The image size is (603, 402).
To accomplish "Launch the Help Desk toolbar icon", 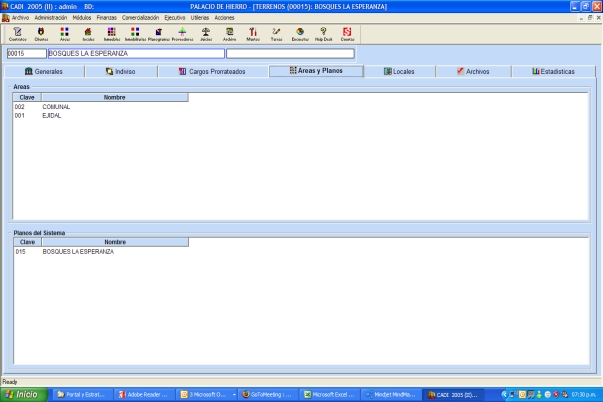I will click(323, 34).
